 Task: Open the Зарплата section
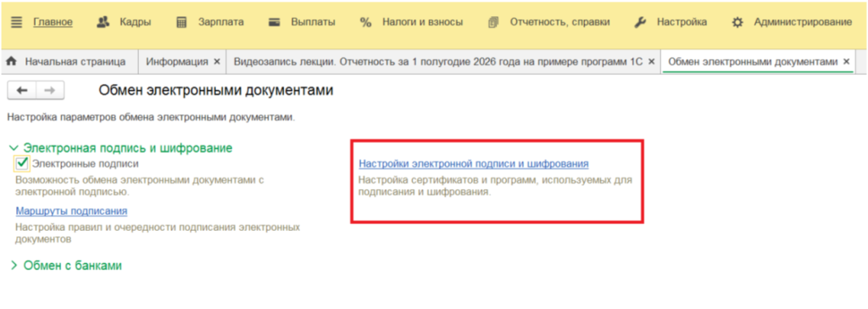coord(221,22)
